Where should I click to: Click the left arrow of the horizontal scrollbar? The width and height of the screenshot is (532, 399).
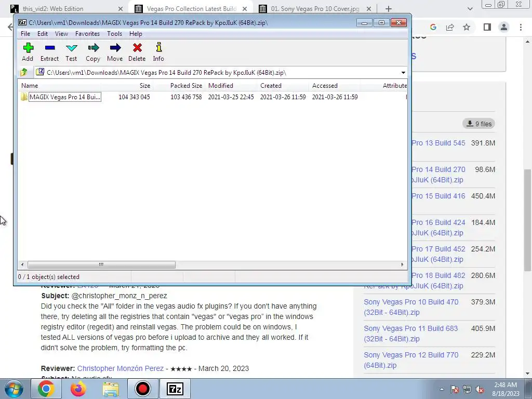(x=22, y=264)
